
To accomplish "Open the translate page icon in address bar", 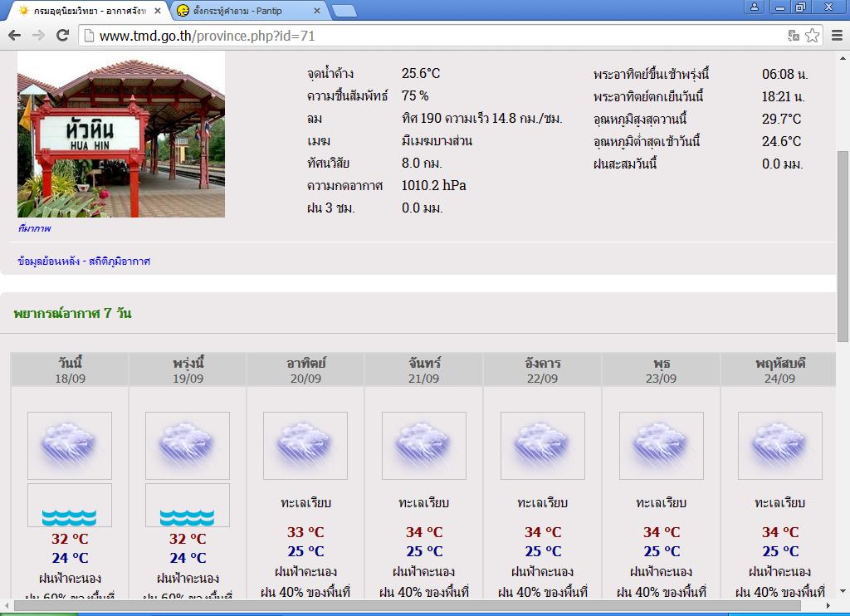I will point(794,36).
